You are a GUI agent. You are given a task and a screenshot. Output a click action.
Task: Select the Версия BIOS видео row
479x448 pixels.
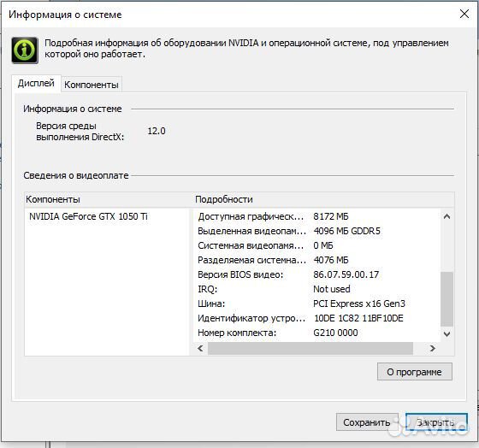[317, 274]
